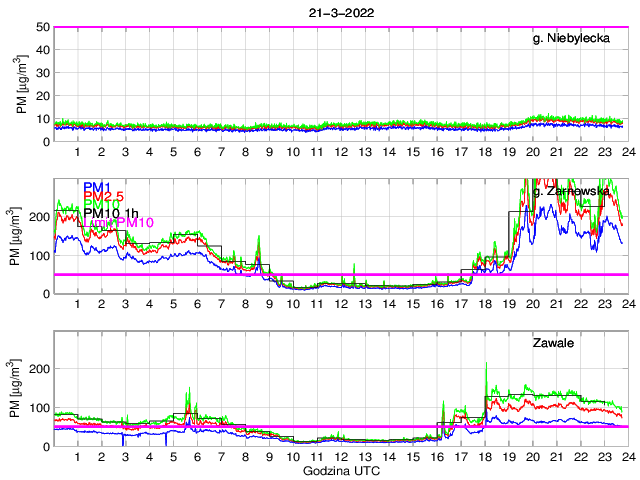
Task: Select the magenta Limit PM10 legend entry
Action: click(x=118, y=222)
